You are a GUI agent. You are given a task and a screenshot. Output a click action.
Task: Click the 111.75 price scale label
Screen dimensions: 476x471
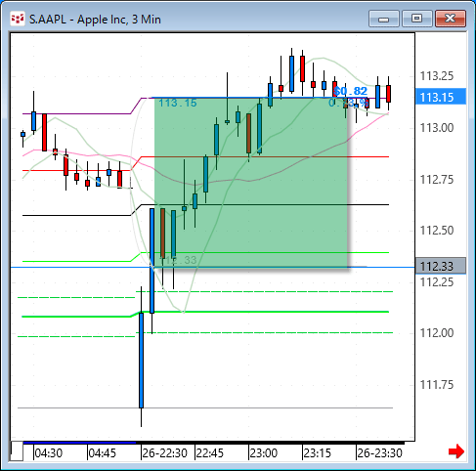coord(437,385)
